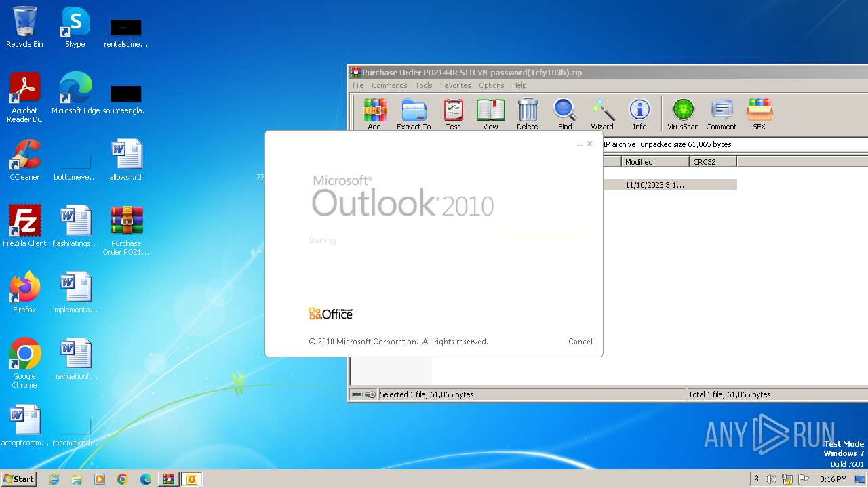Click the Test archive icon
Viewport: 868px width, 488px height.
(x=453, y=114)
